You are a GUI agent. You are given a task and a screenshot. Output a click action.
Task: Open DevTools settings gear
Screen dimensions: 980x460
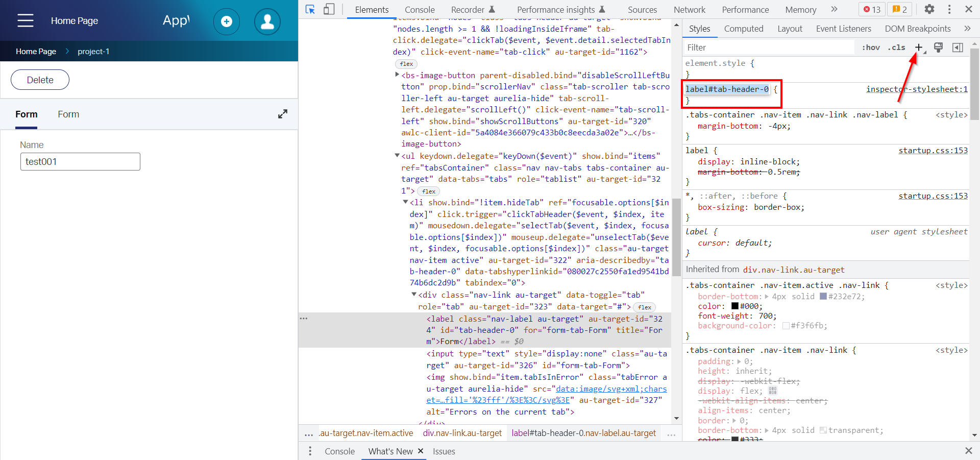coord(929,9)
